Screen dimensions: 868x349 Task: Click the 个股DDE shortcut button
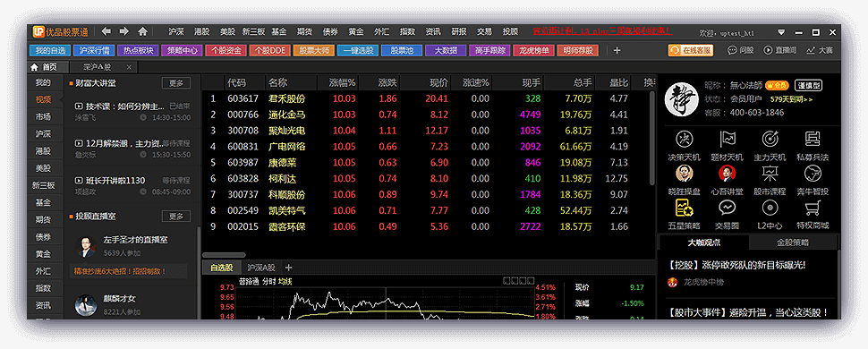click(270, 50)
